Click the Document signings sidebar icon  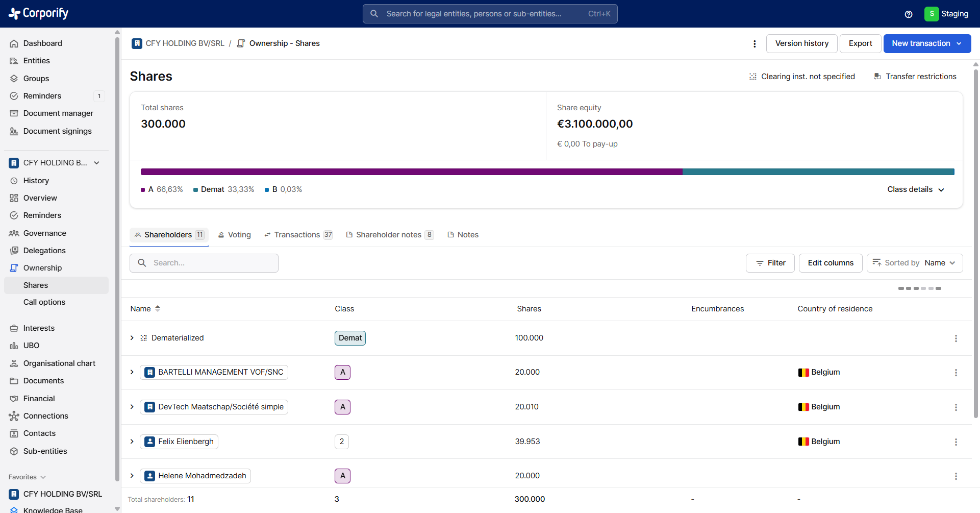click(14, 131)
